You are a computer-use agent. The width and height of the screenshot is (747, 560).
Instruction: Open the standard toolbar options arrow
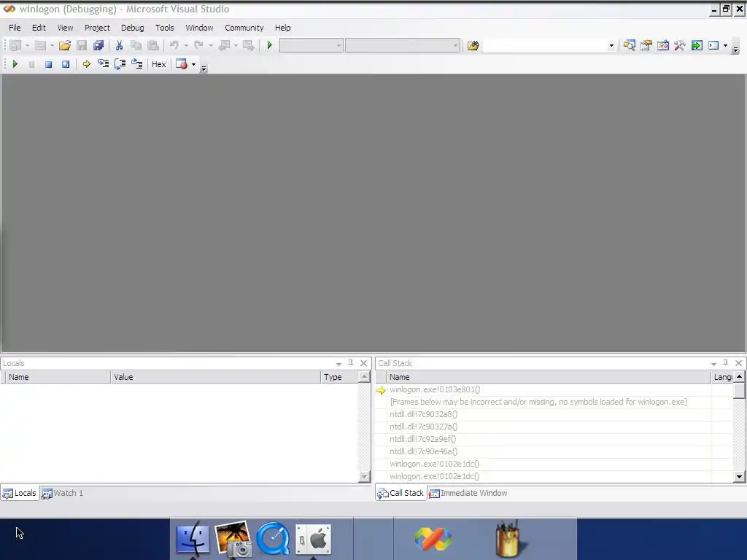(735, 50)
